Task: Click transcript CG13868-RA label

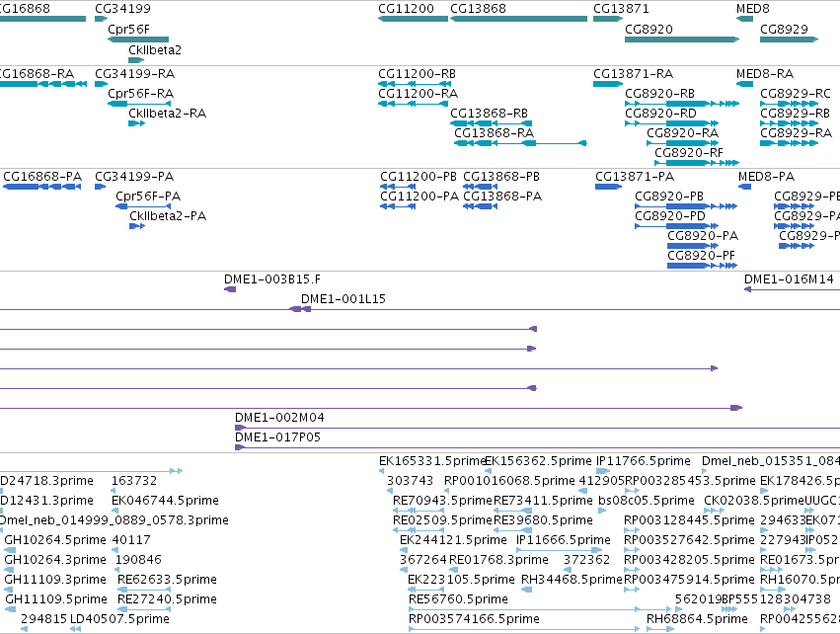Action: [494, 133]
